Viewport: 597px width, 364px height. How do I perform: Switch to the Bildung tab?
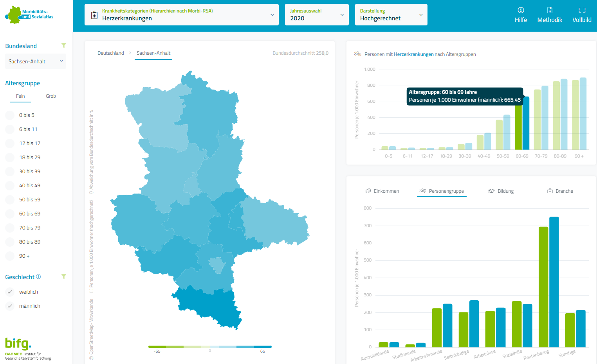tap(501, 191)
